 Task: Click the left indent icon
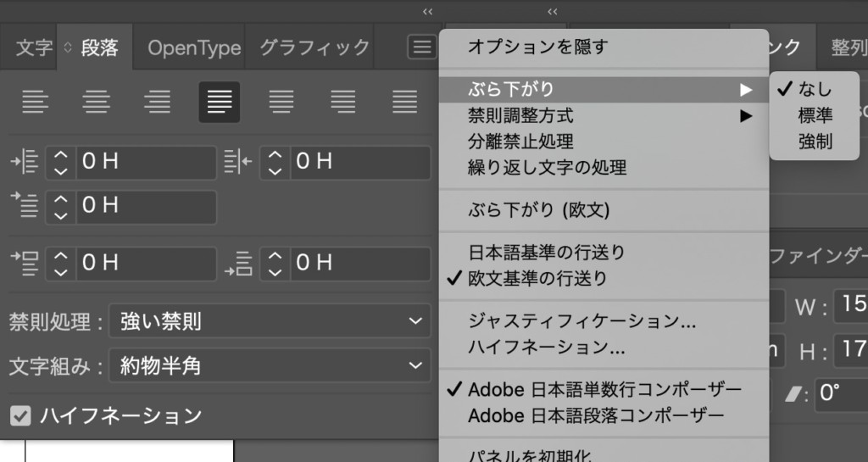click(25, 162)
